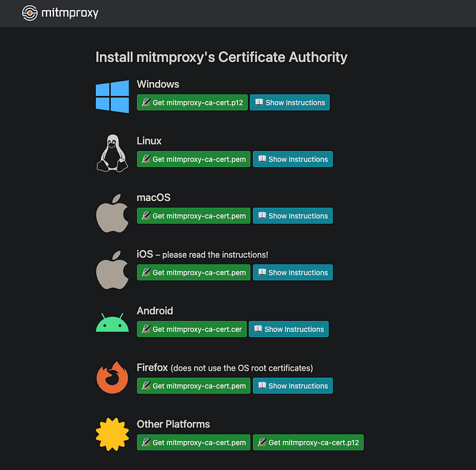Expand Show Instructions for Linux
The image size is (476, 470).
293,159
